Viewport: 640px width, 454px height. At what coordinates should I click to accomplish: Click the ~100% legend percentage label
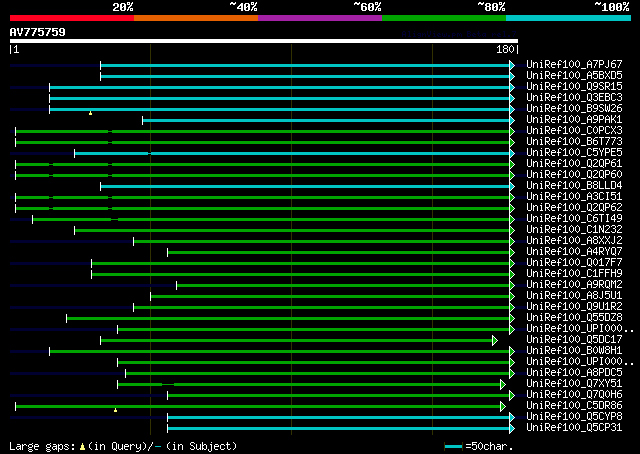[x=611, y=7]
